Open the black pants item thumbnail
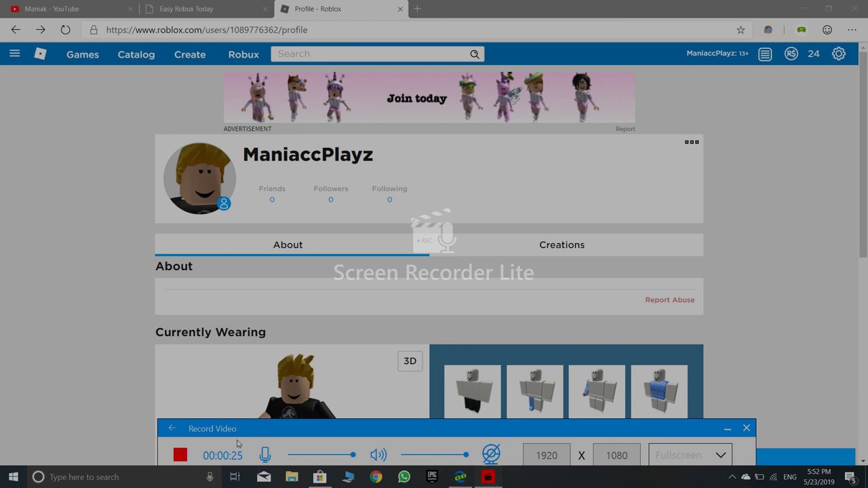Screen dimensions: 868x488 [x=473, y=392]
